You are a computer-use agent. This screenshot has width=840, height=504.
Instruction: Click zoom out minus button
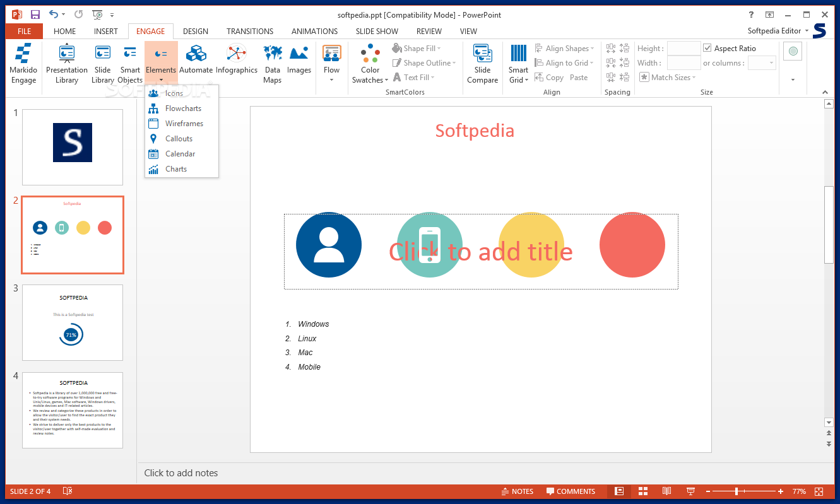[x=708, y=491]
